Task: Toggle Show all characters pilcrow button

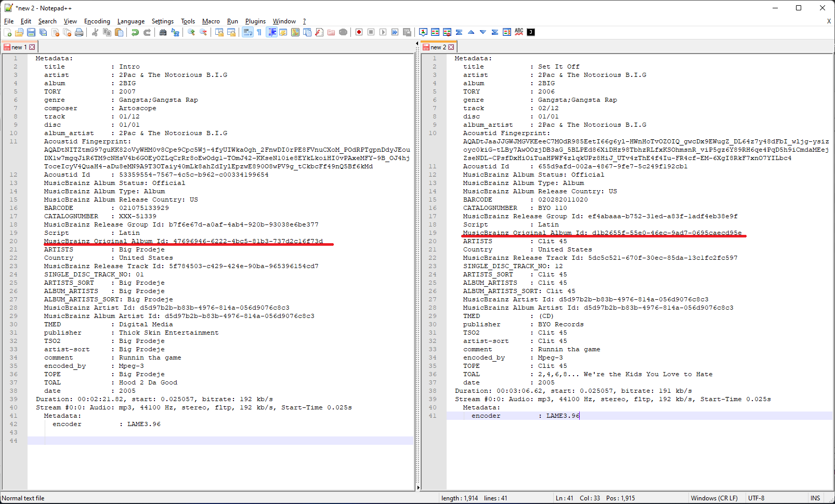Action: [259, 32]
